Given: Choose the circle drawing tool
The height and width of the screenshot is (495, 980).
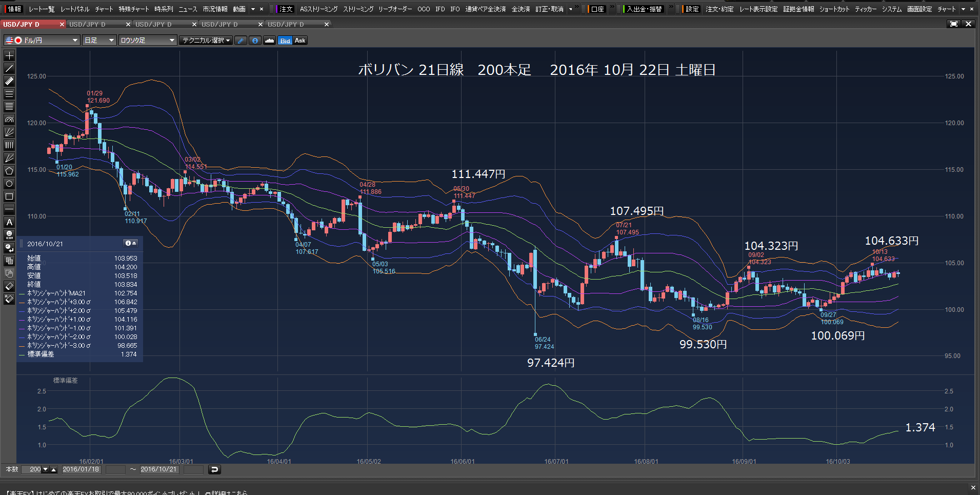Looking at the screenshot, I should click(x=9, y=184).
